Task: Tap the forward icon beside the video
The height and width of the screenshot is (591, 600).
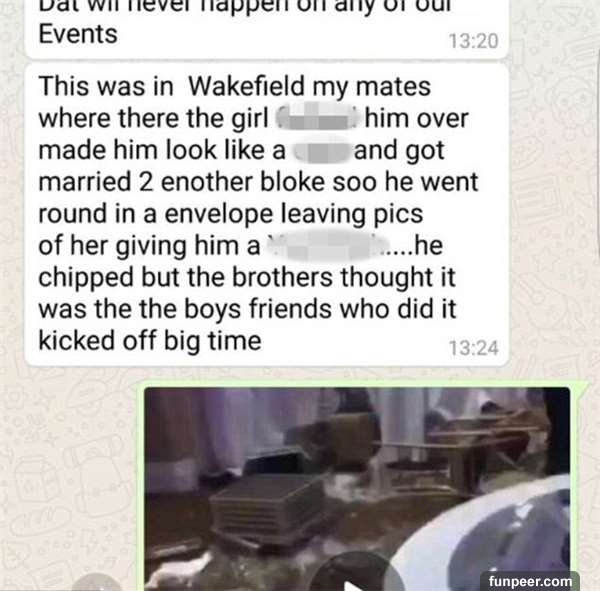Action: click(96, 583)
